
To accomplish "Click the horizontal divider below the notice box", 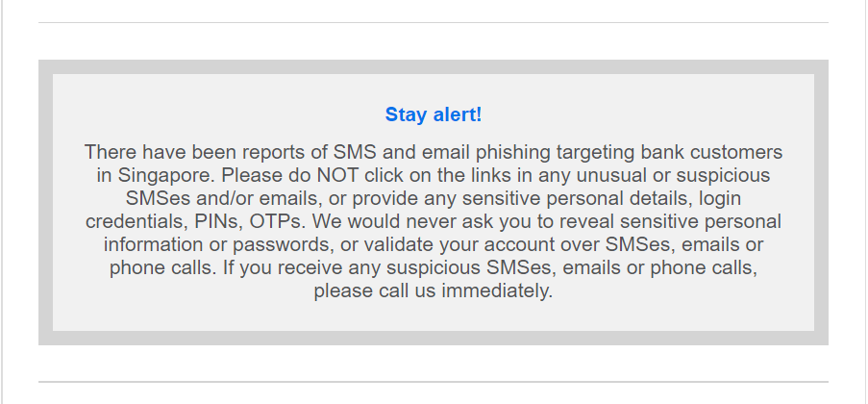I will [x=433, y=382].
